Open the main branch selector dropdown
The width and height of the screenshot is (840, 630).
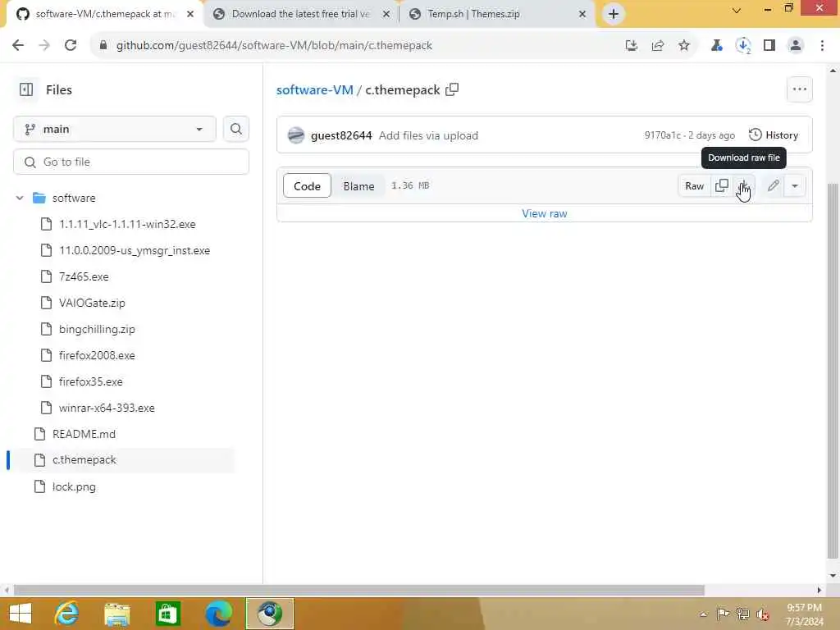coord(115,129)
